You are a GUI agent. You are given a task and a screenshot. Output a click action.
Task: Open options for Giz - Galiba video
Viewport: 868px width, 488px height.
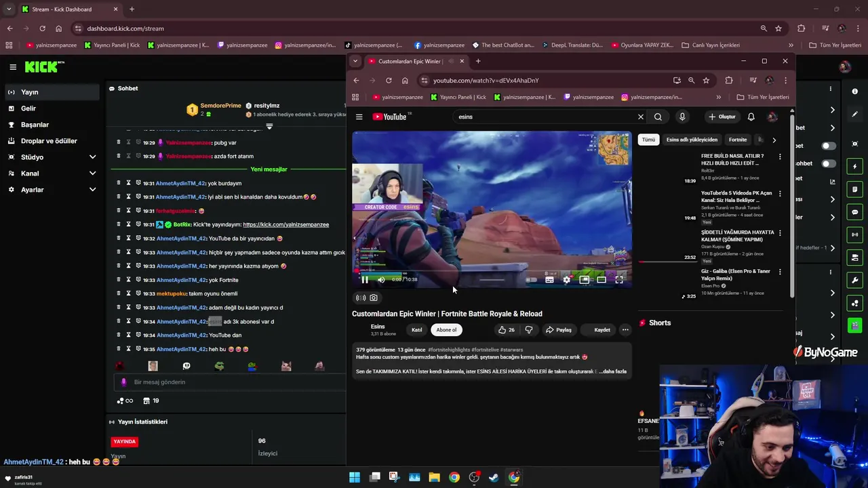tap(780, 272)
